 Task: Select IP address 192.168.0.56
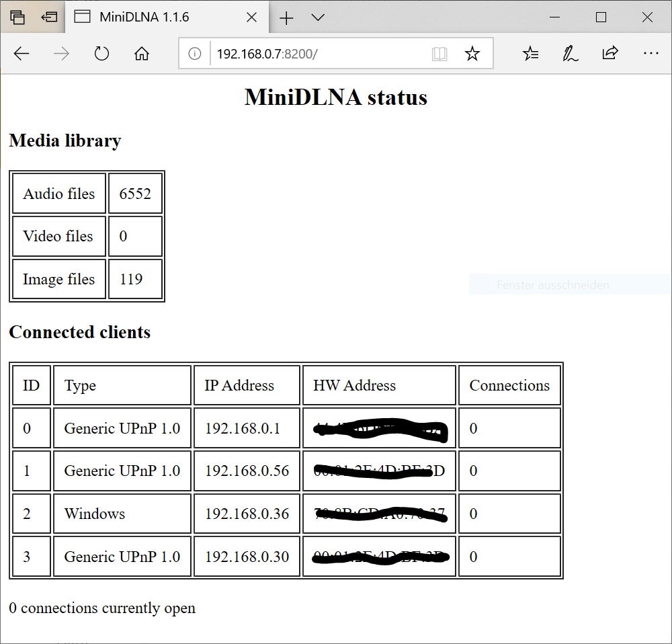(247, 471)
